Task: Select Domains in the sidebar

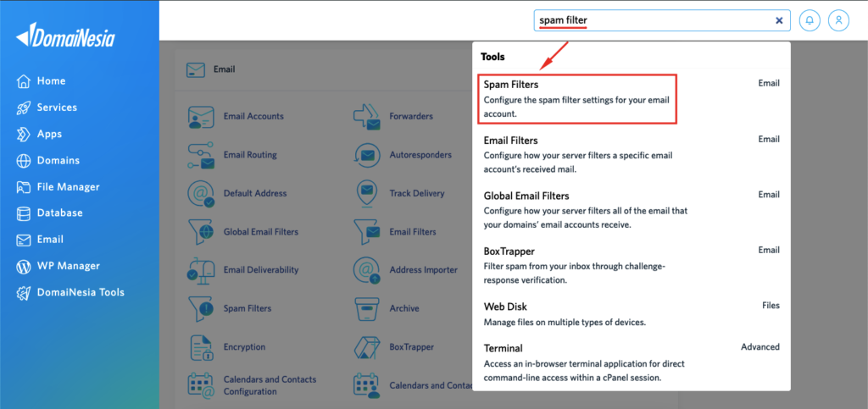Action: pyautogui.click(x=58, y=161)
